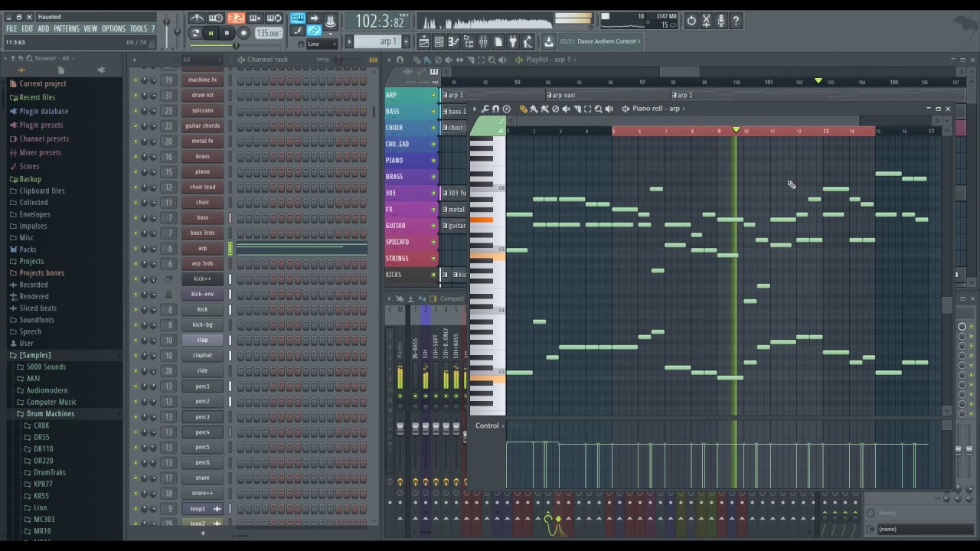Mute the machine fx channel LED

click(136, 80)
